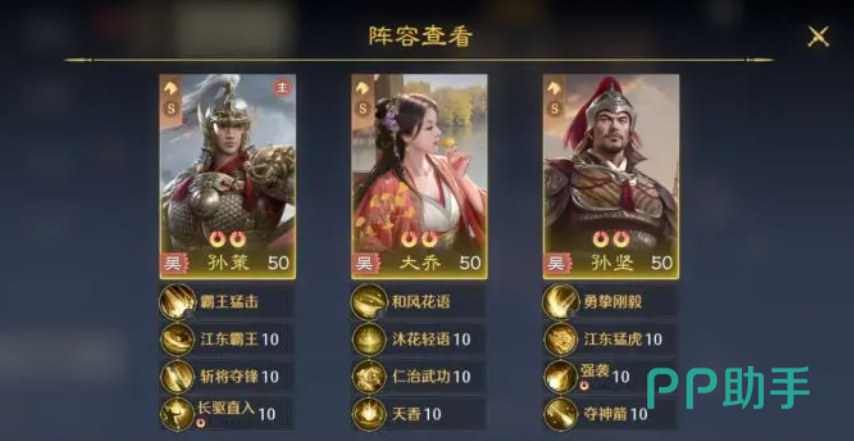The width and height of the screenshot is (854, 441).
Task: Select the 江东猛虎 skill icon
Action: (x=561, y=339)
